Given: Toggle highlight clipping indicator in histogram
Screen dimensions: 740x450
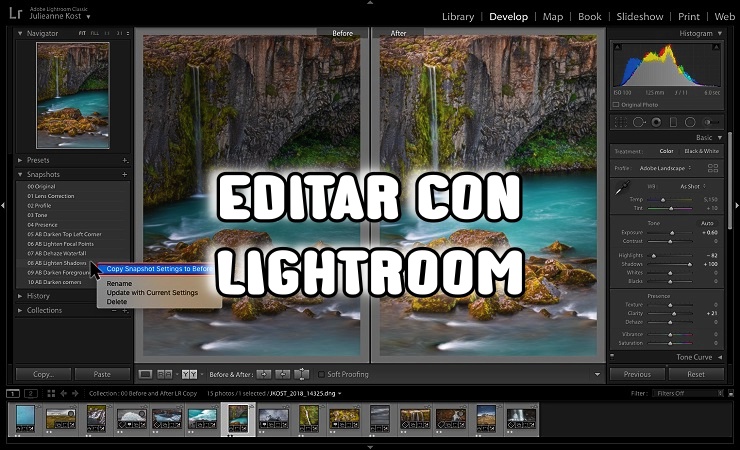Looking at the screenshot, I should 716,47.
